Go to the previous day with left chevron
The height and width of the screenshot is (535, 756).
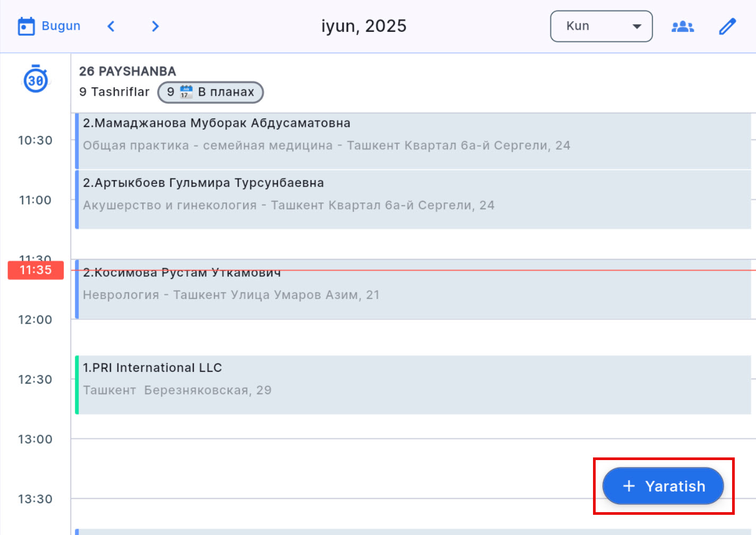[x=111, y=26]
